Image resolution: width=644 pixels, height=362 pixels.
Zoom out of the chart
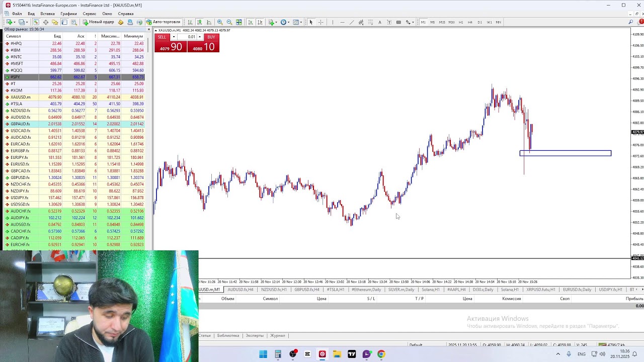pyautogui.click(x=229, y=22)
